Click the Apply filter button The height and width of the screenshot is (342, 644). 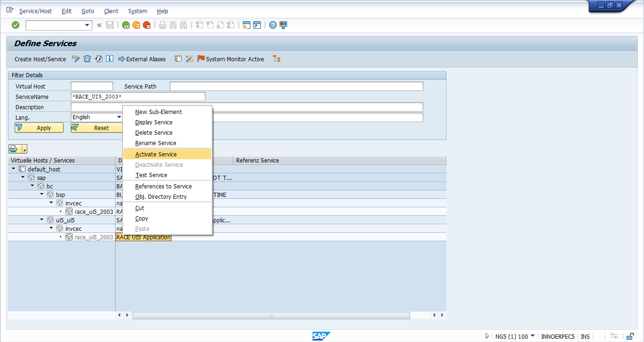click(x=39, y=128)
